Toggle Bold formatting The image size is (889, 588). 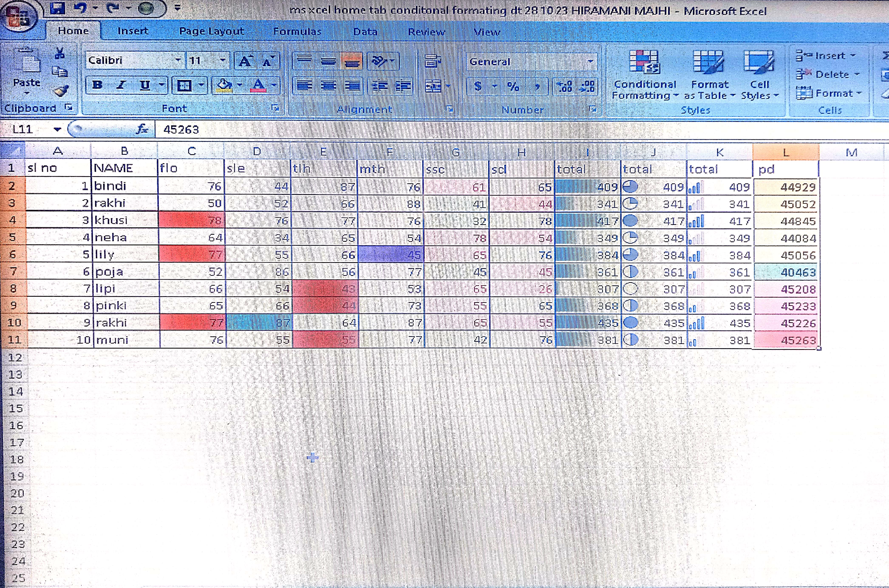(97, 85)
